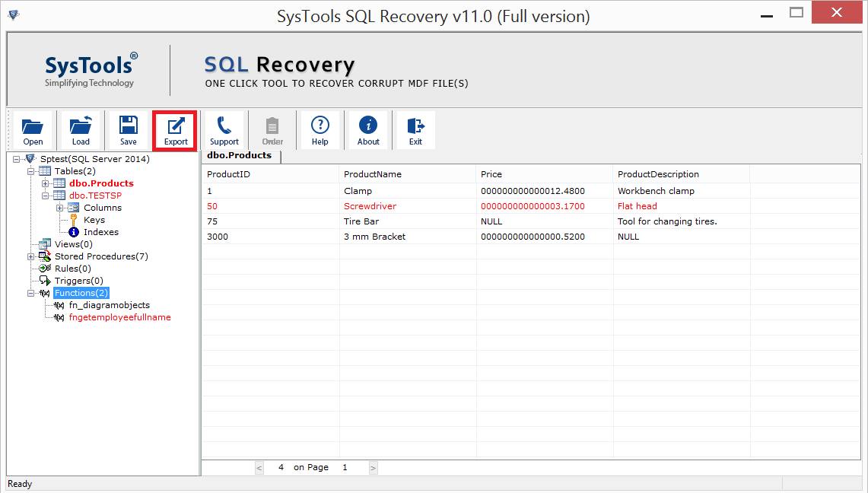Click the Keys key icon

click(x=74, y=220)
